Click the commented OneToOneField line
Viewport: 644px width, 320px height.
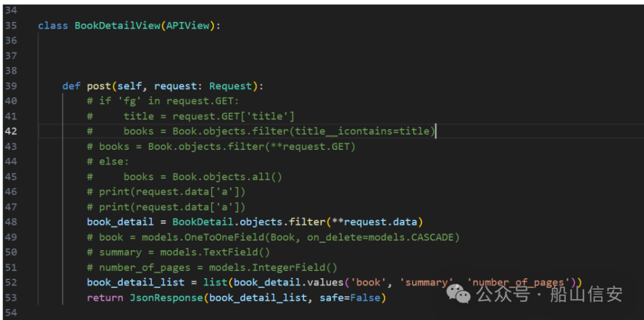click(x=273, y=238)
